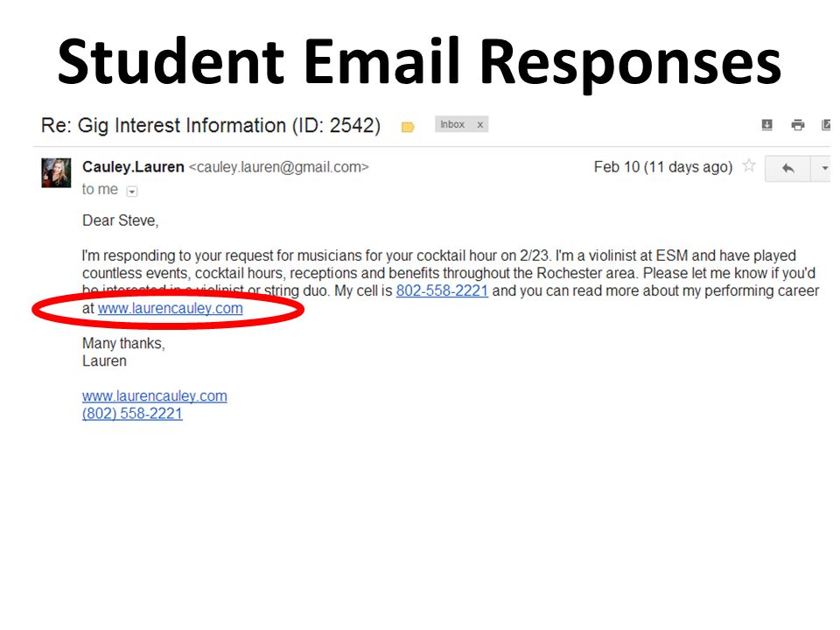
Task: Remove the Inbox label with x
Action: pos(480,125)
